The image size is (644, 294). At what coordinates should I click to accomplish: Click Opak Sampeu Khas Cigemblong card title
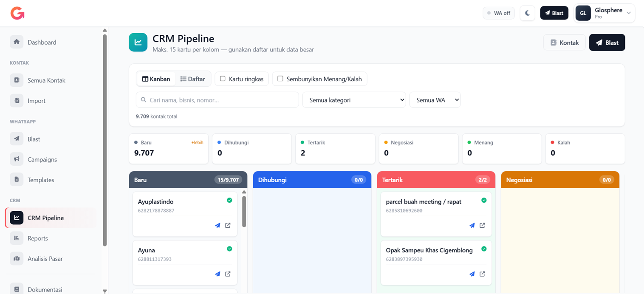pos(429,250)
